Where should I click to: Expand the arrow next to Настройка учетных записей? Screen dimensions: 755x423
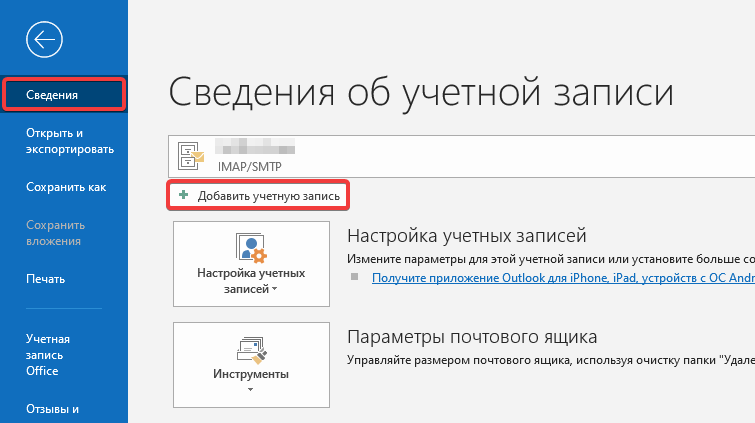(x=275, y=290)
